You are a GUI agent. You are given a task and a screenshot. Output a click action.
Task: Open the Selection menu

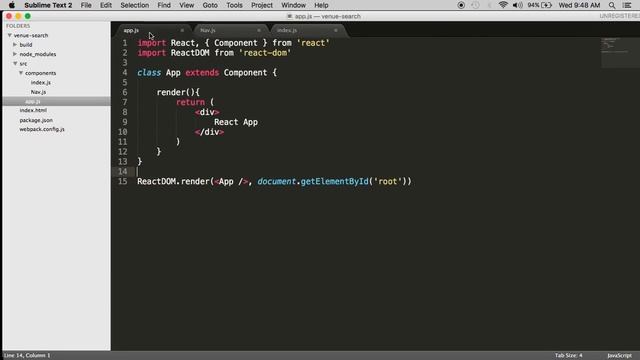(135, 5)
